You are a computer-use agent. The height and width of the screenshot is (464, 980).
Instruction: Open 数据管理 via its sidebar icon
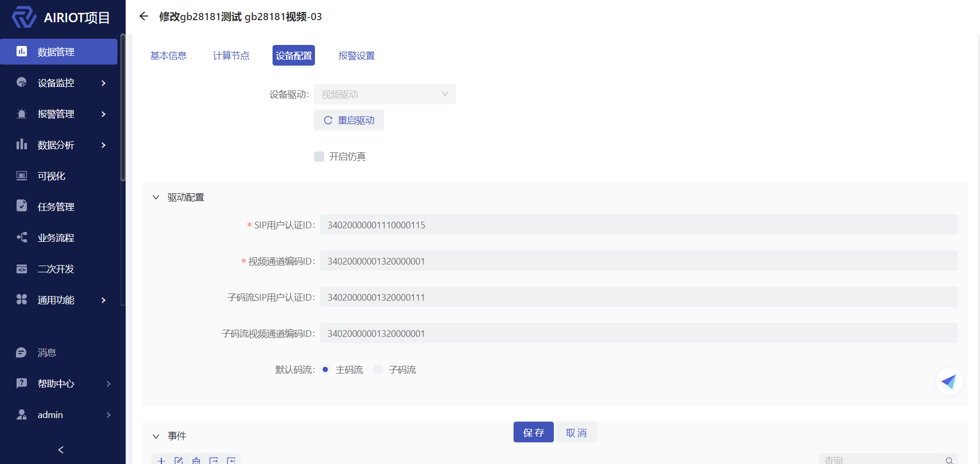[x=22, y=51]
